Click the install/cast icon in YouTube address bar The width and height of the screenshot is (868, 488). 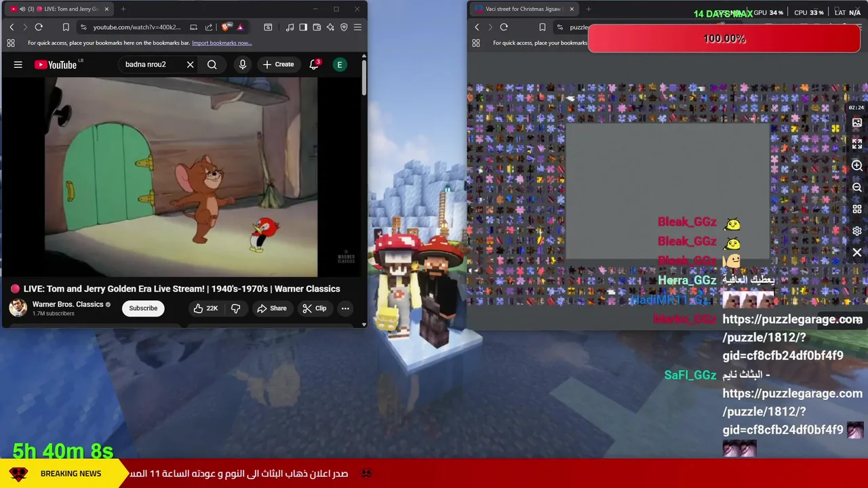193,27
